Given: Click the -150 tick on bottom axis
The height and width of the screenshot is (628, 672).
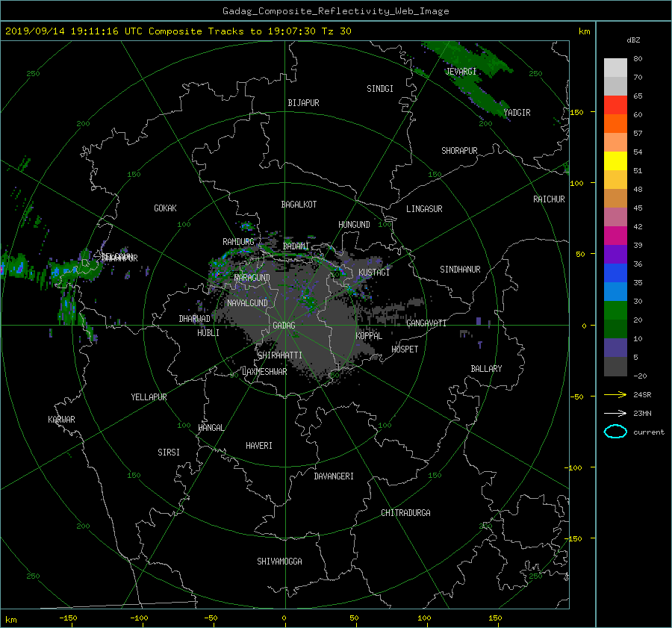Looking at the screenshot, I should [x=68, y=618].
